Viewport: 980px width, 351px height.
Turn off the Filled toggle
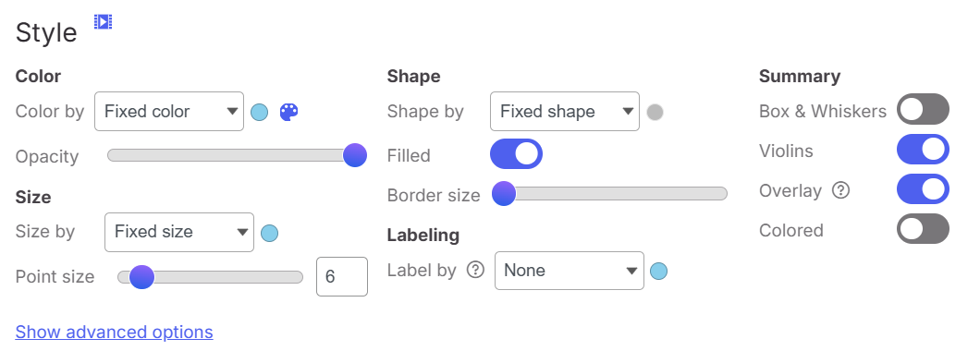tap(516, 154)
